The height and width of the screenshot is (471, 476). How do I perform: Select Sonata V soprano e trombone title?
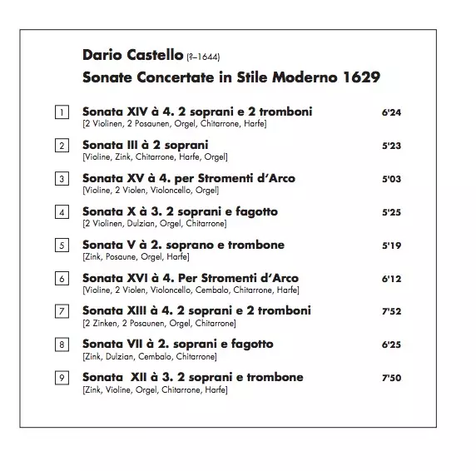[x=183, y=245]
